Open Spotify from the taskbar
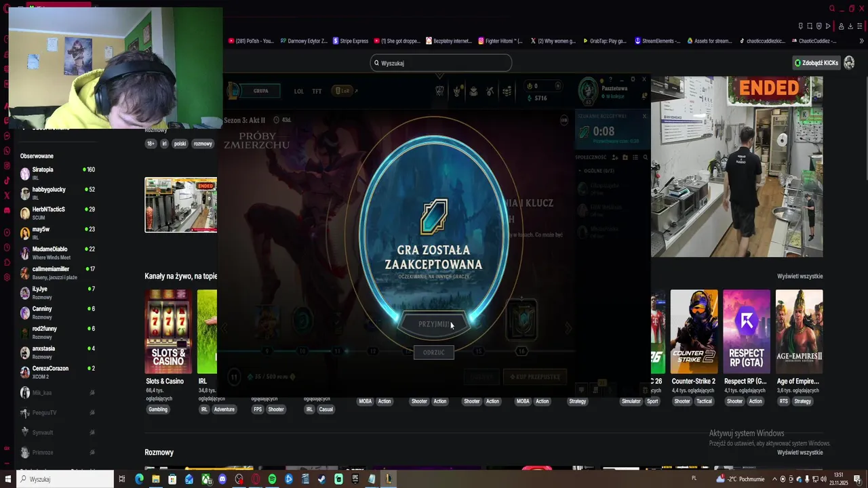The height and width of the screenshot is (488, 868). coord(272,479)
